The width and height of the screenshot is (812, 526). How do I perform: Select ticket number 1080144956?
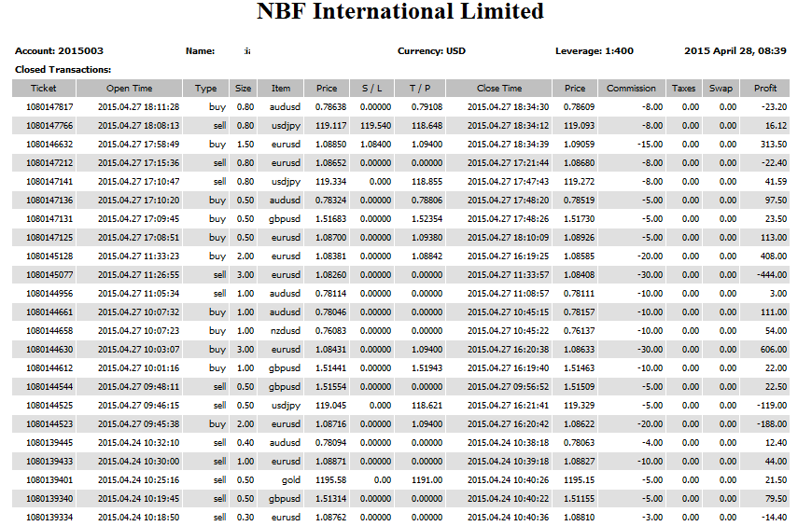[49, 293]
